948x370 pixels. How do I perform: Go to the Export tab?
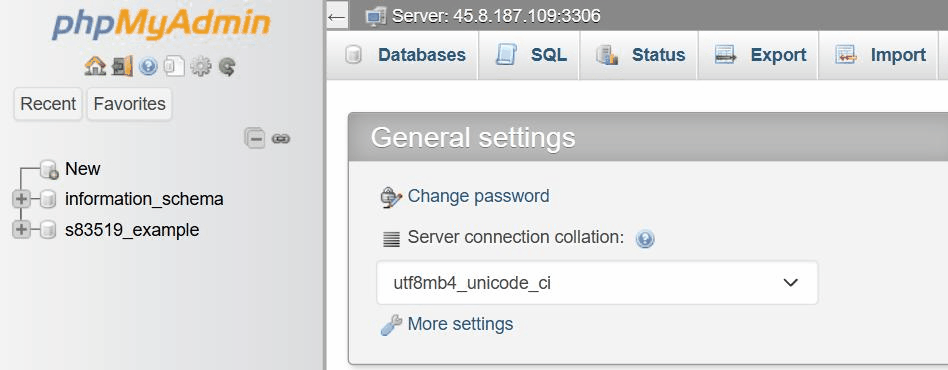click(759, 55)
